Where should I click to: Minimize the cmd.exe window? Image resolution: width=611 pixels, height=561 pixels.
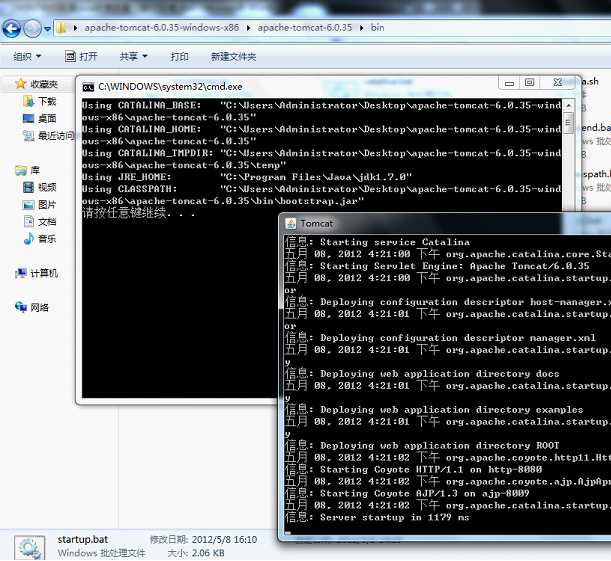(x=509, y=83)
